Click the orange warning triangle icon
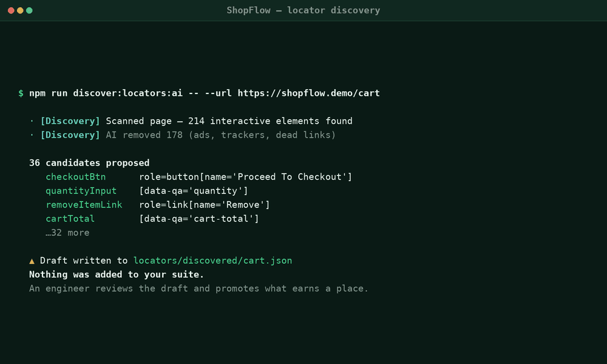Screen dimensions: 607x364 (32, 261)
